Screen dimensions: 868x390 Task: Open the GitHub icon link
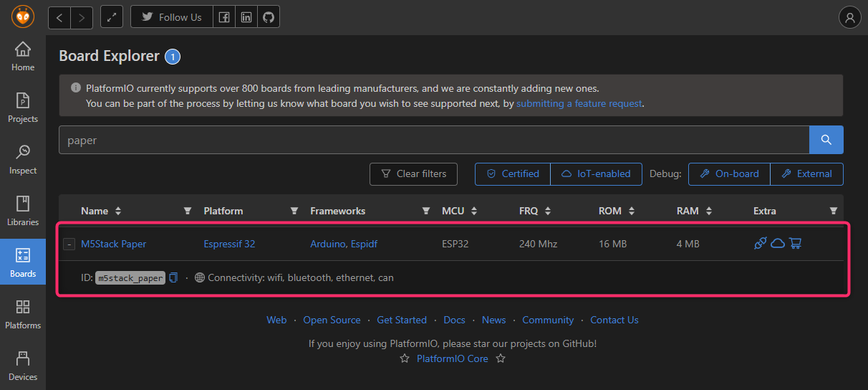coord(269,17)
